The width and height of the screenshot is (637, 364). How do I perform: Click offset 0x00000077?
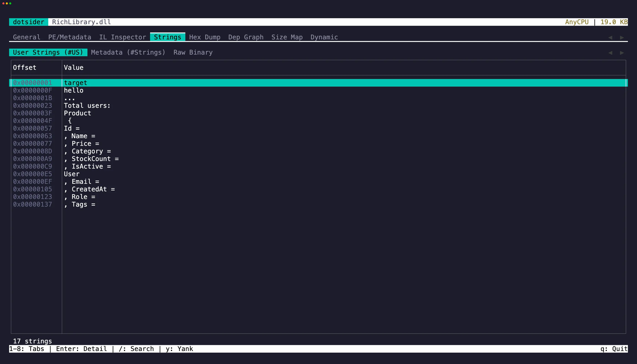[33, 144]
